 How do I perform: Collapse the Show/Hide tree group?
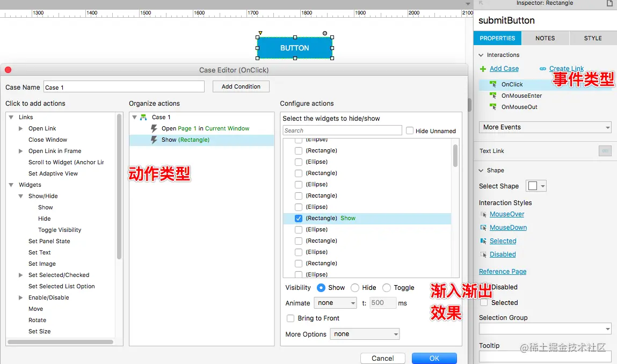20,196
